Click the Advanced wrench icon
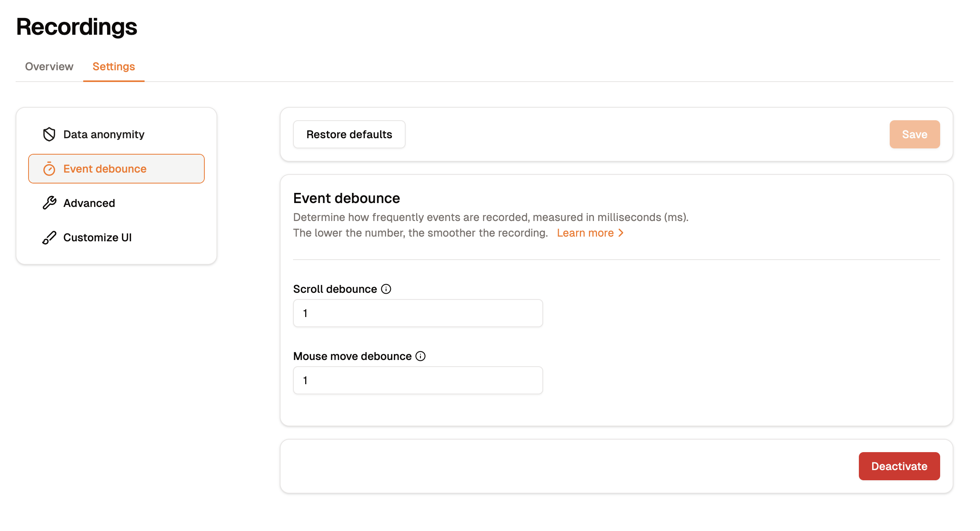The image size is (980, 531). coord(50,203)
